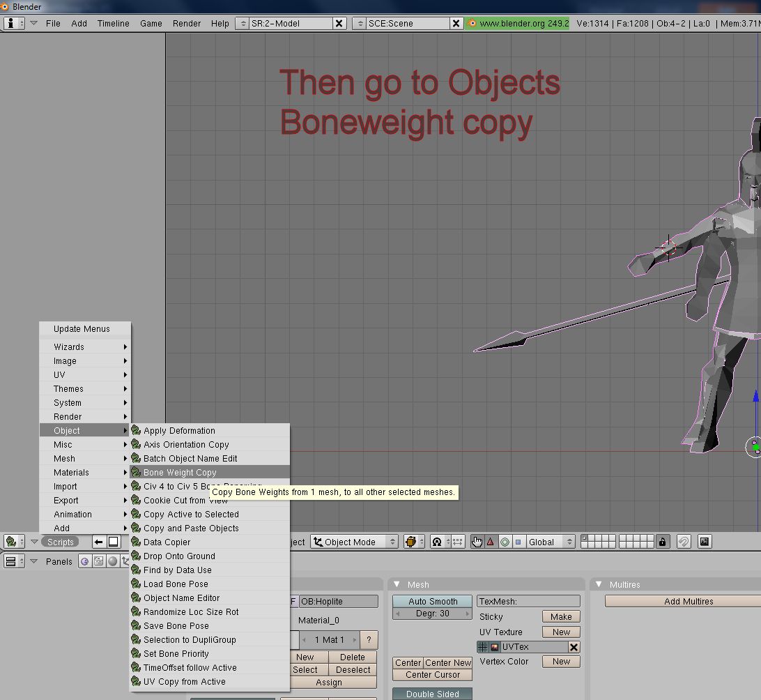
Task: Collapse the Mesh panel triangle
Action: [x=397, y=584]
